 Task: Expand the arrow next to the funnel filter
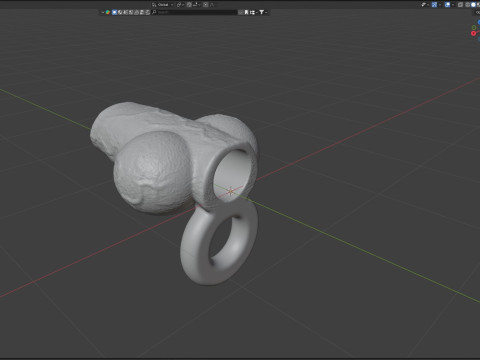[266, 12]
